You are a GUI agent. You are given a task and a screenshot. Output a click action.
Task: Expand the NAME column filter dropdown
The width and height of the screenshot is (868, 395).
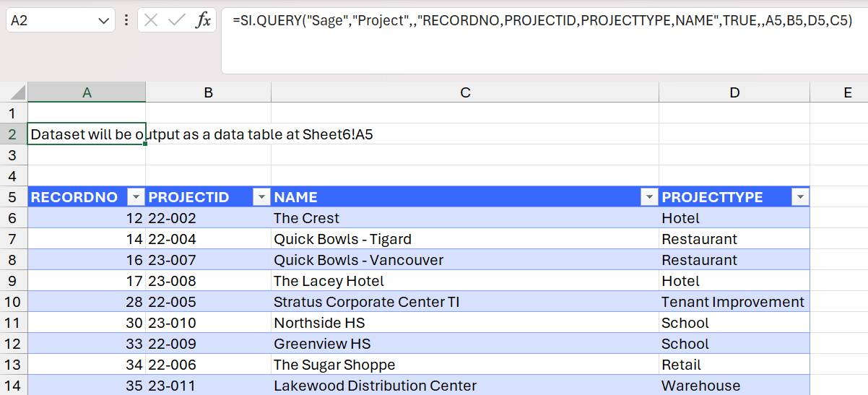pyautogui.click(x=649, y=197)
